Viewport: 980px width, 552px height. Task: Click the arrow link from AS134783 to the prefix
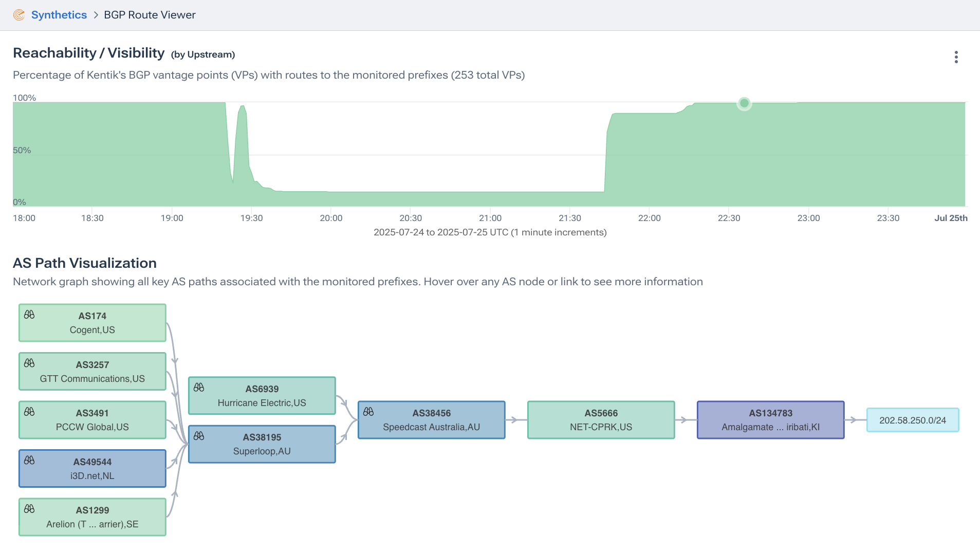pyautogui.click(x=856, y=420)
